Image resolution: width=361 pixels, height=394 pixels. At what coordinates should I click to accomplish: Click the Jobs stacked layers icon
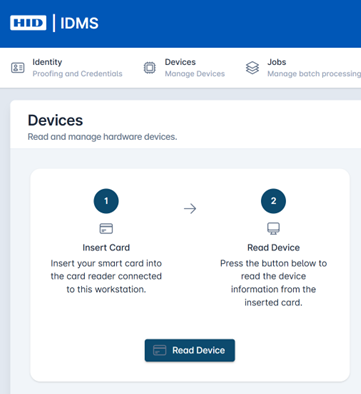pyautogui.click(x=252, y=68)
